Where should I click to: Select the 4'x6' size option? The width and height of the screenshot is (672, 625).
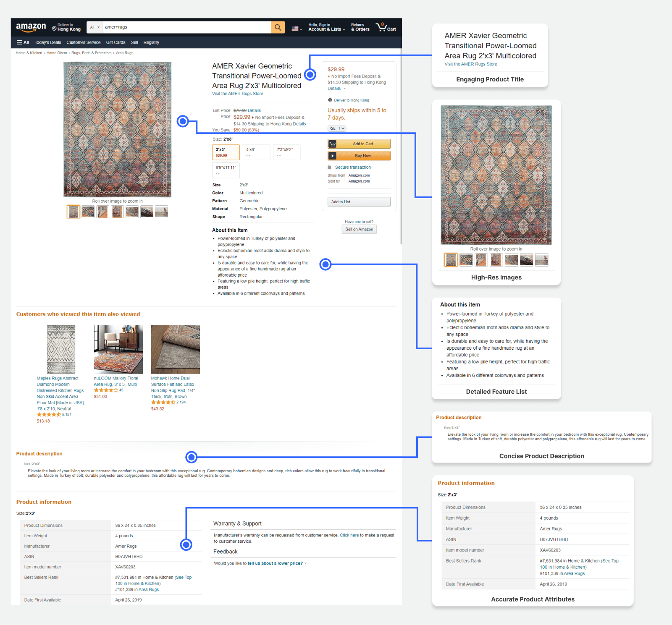(256, 152)
